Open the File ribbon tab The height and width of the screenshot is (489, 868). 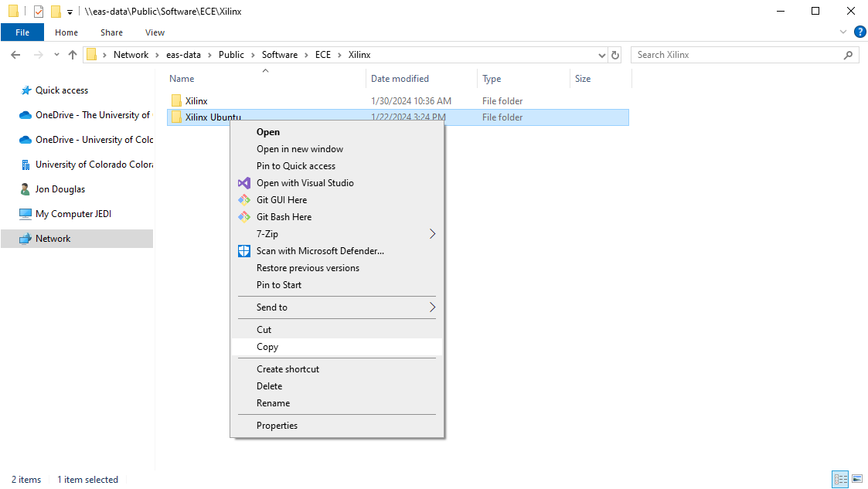pyautogui.click(x=22, y=32)
